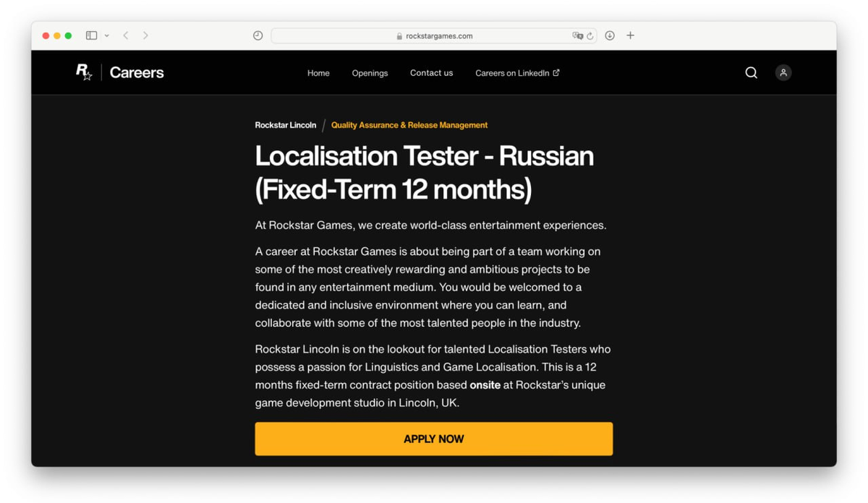The height and width of the screenshot is (503, 868).
Task: Click the Careers header title
Action: click(137, 72)
